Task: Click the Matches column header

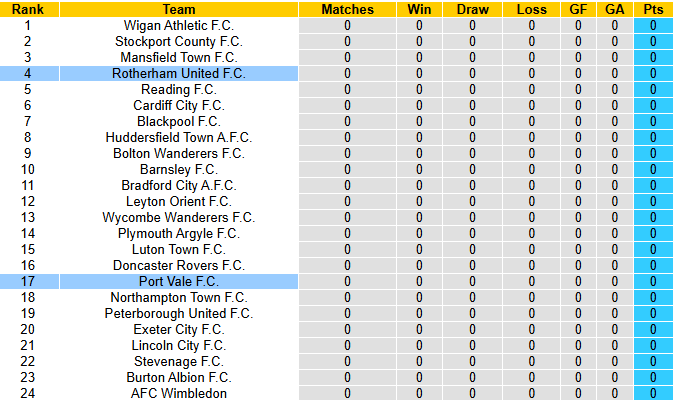Action: (x=348, y=9)
